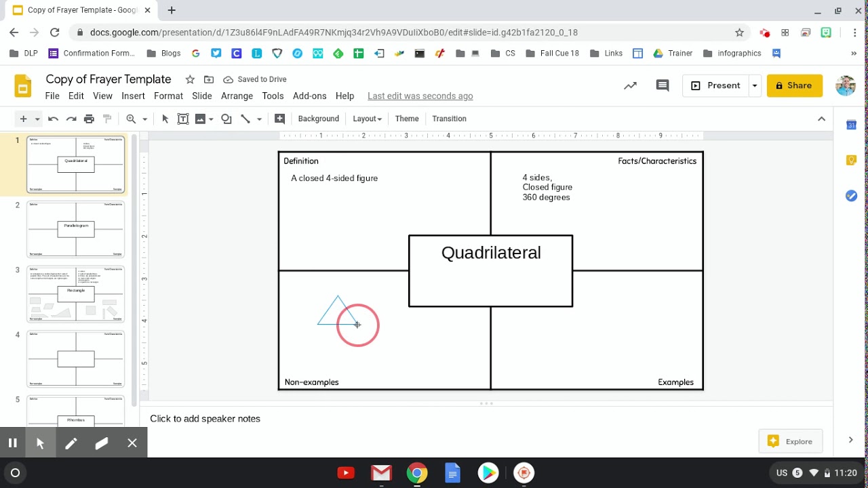Click the paint format icon

point(106,119)
